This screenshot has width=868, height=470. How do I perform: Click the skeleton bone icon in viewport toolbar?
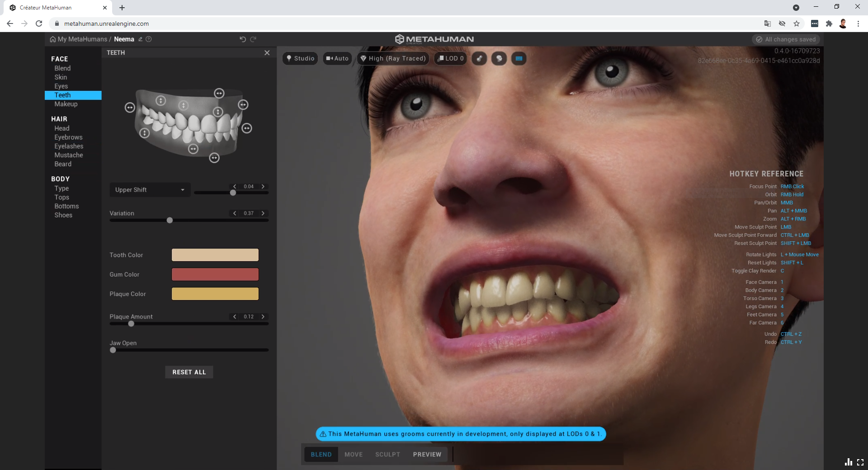point(479,58)
